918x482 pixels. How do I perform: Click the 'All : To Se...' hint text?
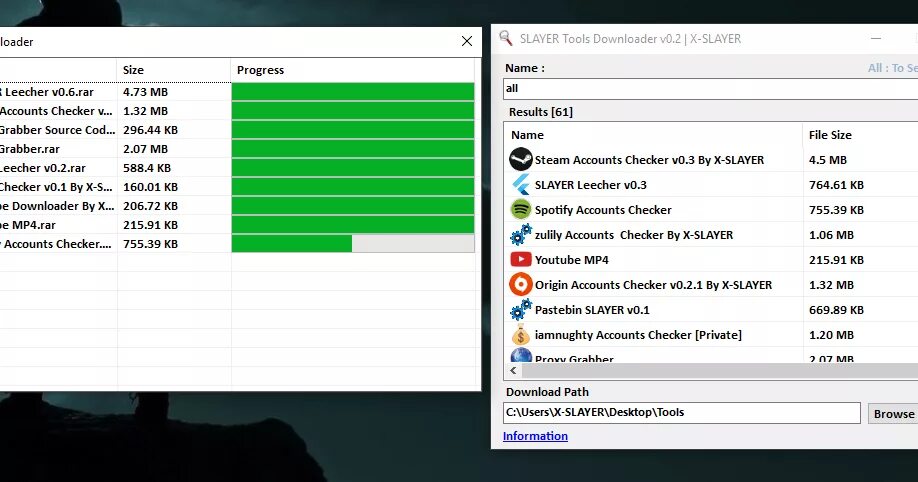(893, 68)
